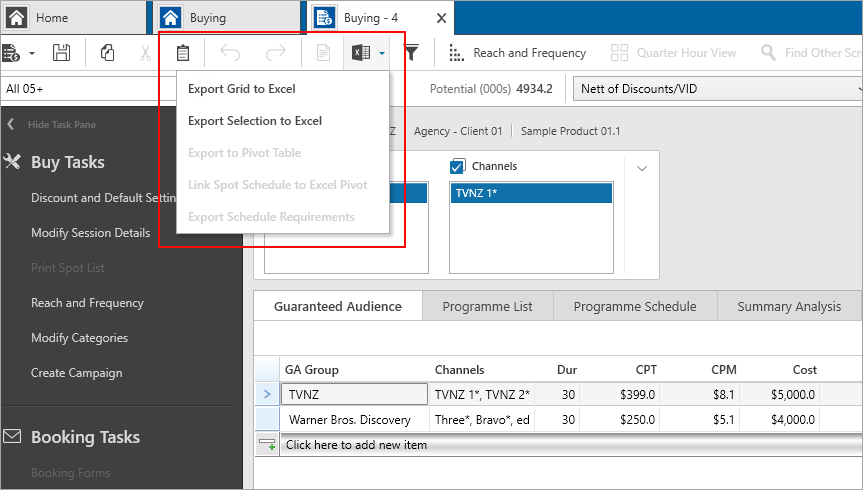Viewport: 863px width, 490px height.
Task: Click the Cut scissors icon
Action: [145, 53]
